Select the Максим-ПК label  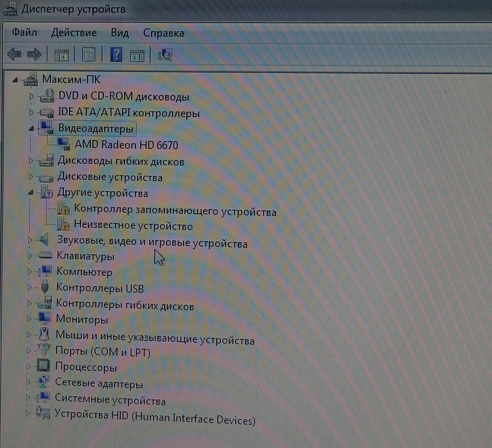tap(71, 79)
